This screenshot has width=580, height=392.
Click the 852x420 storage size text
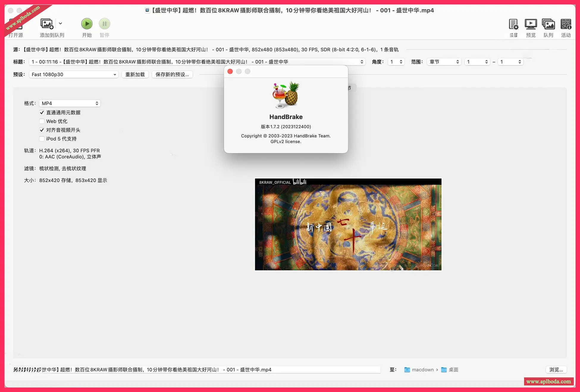73,181
